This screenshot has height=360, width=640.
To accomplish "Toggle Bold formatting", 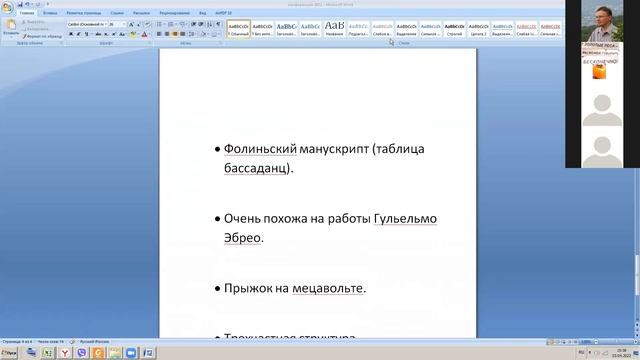I will pyautogui.click(x=71, y=34).
